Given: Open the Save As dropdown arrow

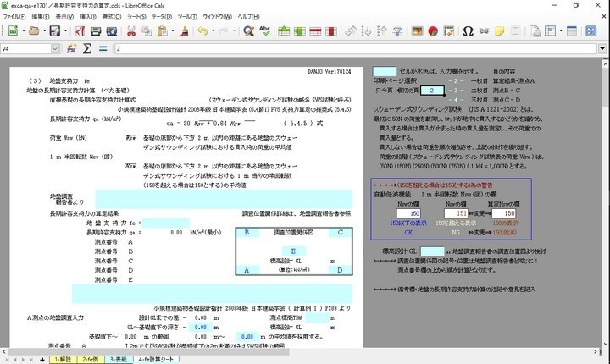Looking at the screenshot, I should click(x=65, y=31).
